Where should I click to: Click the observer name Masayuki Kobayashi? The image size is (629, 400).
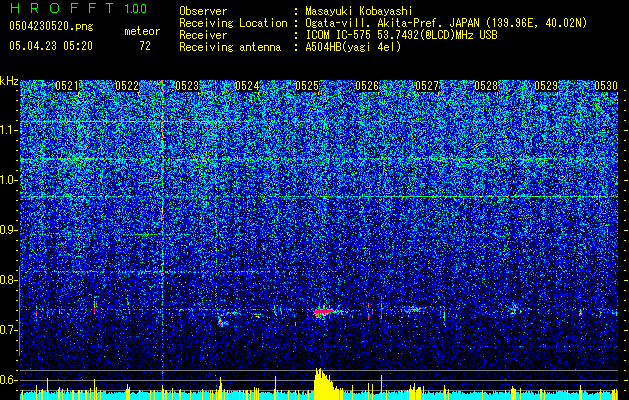tap(359, 11)
